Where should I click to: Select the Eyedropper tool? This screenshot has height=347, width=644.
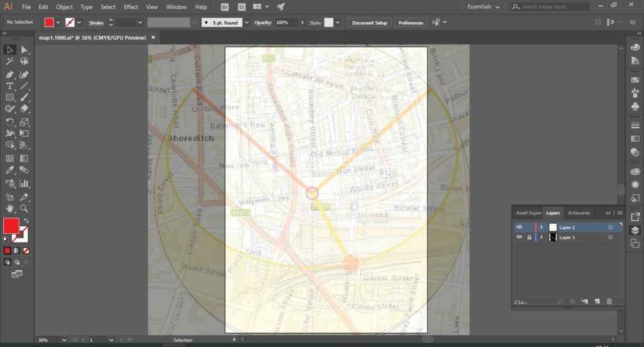[9, 170]
